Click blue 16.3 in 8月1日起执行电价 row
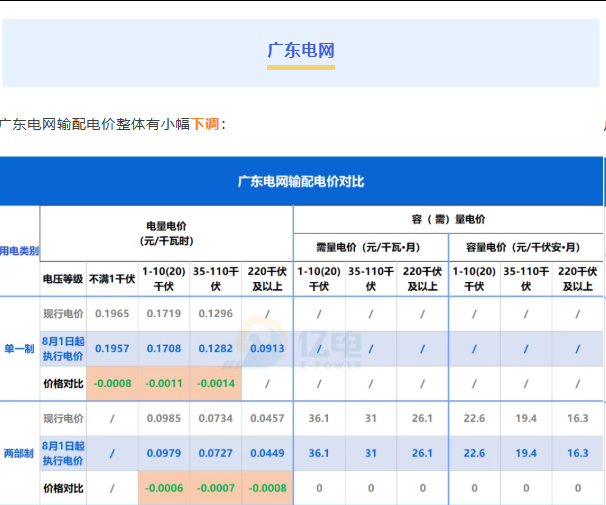Image resolution: width=606 pixels, height=505 pixels. 578,453
